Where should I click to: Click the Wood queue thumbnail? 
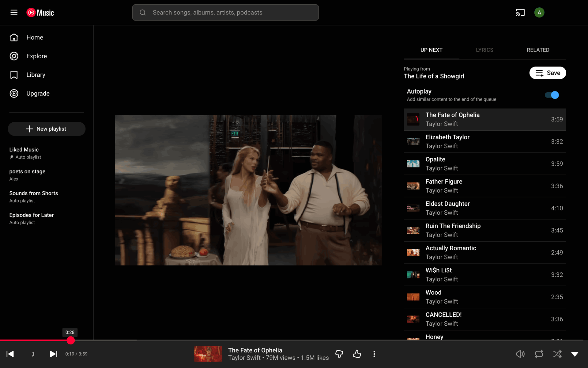[x=413, y=297]
